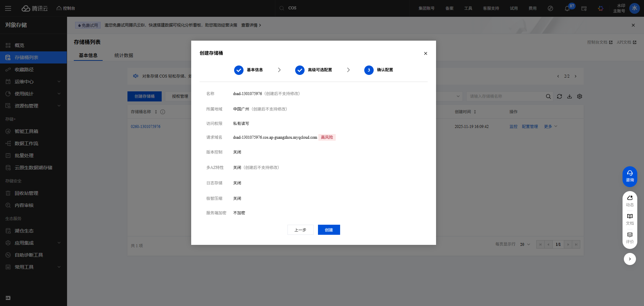The image size is (644, 306).
Task: Switch to the 统计数据 tab
Action: 123,55
